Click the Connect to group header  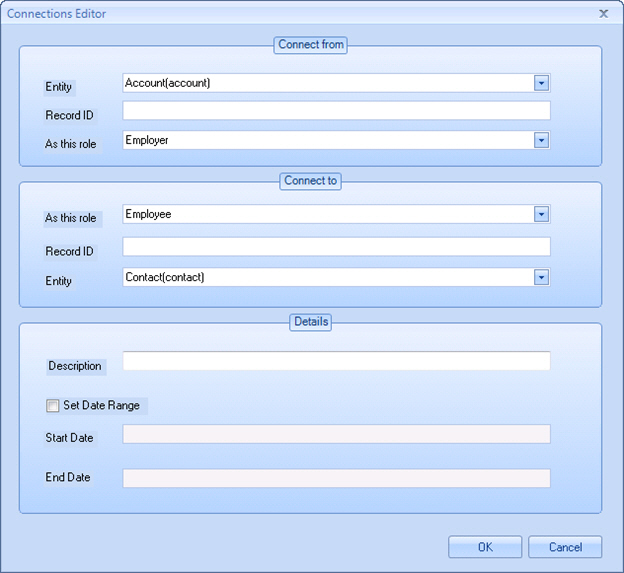[310, 181]
